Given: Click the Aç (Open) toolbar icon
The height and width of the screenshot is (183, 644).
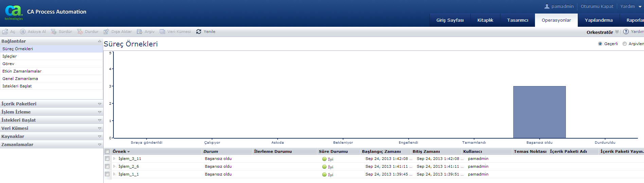Looking at the screenshot, I should point(5,32).
